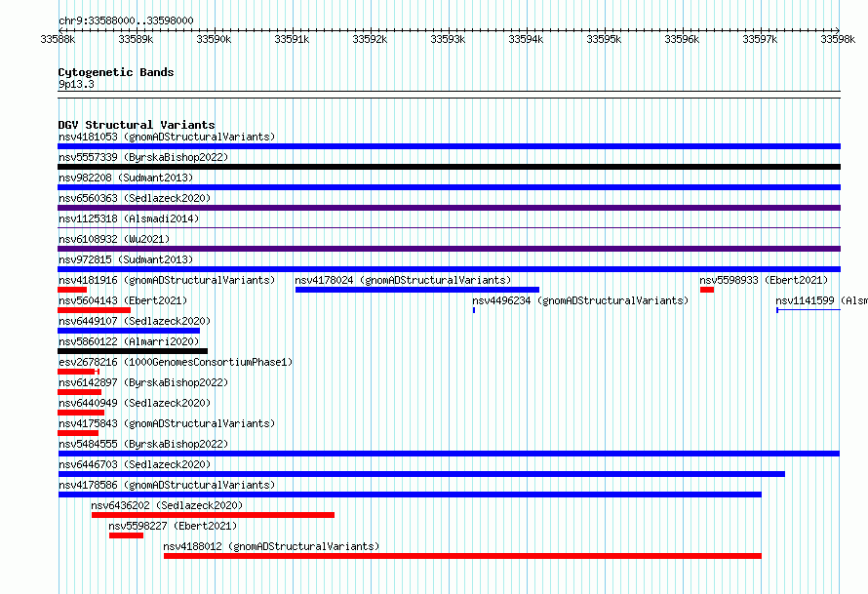The height and width of the screenshot is (594, 868).
Task: Click the nsv1141599 variant label
Action: (821, 300)
